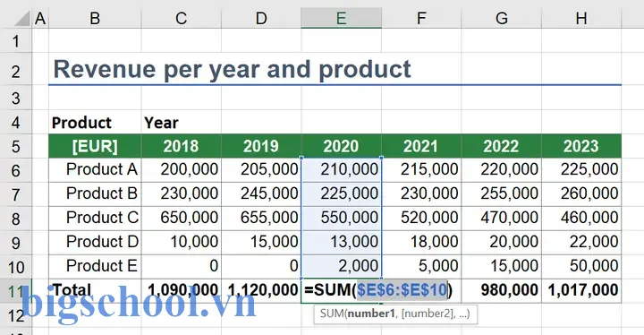Select row 7 header
644x335 pixels.
click(15, 194)
